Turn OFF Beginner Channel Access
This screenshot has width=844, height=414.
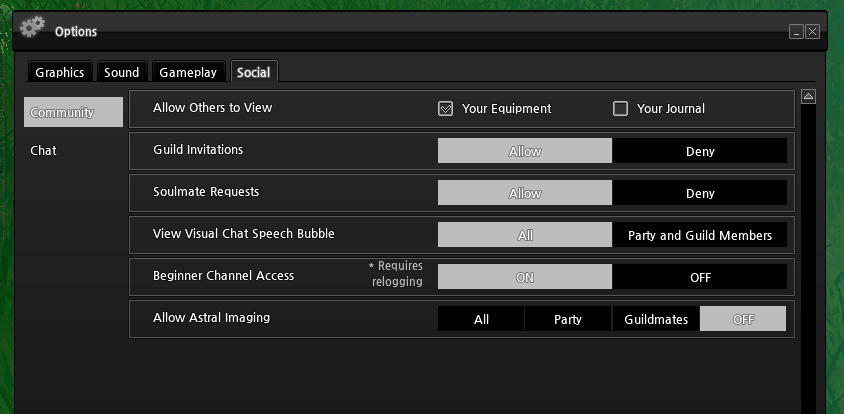[x=699, y=277]
